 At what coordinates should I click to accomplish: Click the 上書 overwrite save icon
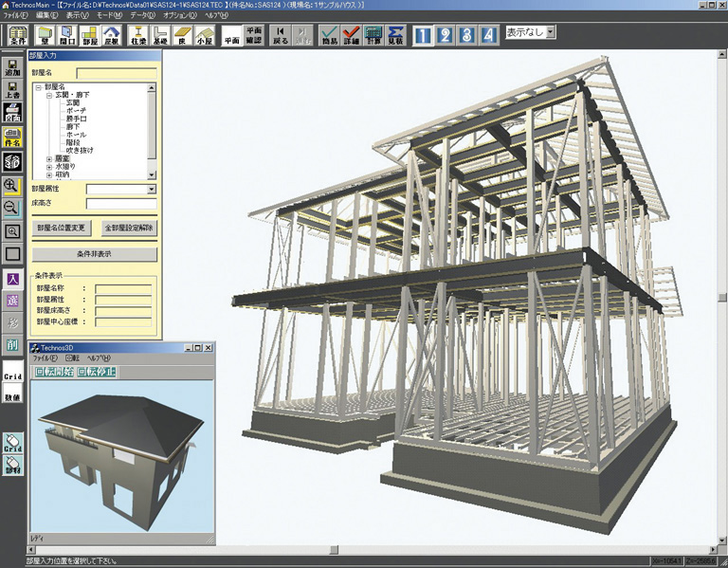point(12,89)
